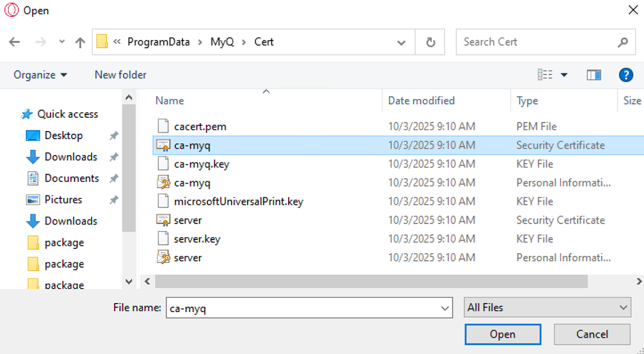Open the Organize menu
Viewport: 644px width, 354px height.
pyautogui.click(x=40, y=75)
